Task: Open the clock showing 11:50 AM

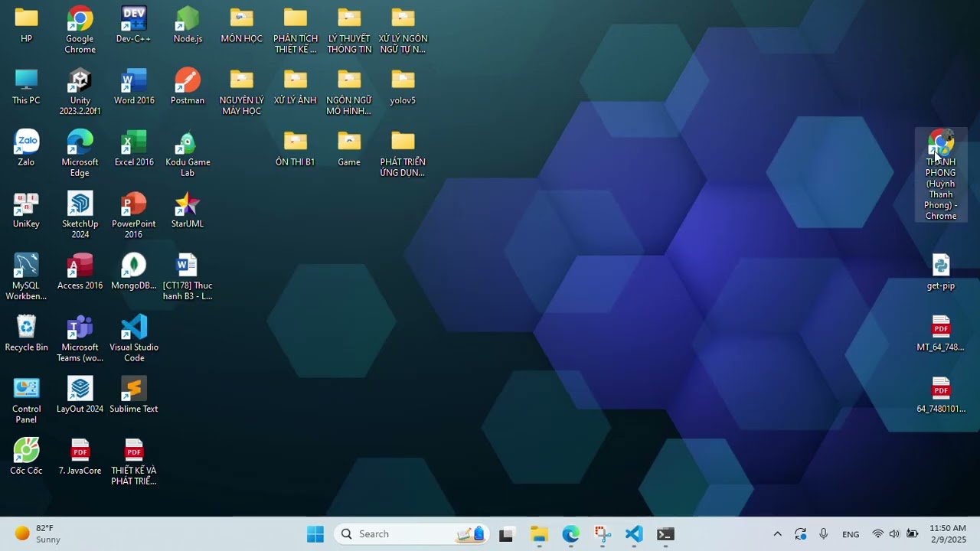Action: (x=948, y=534)
